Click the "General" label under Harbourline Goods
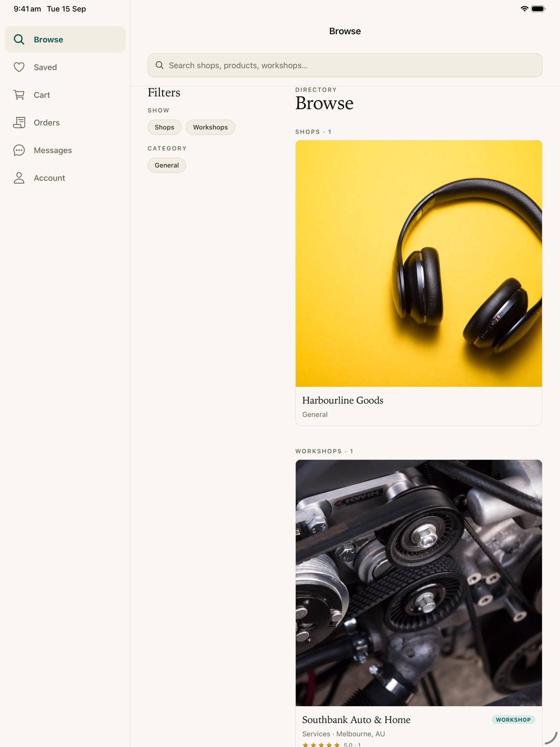The height and width of the screenshot is (747, 560). [315, 415]
